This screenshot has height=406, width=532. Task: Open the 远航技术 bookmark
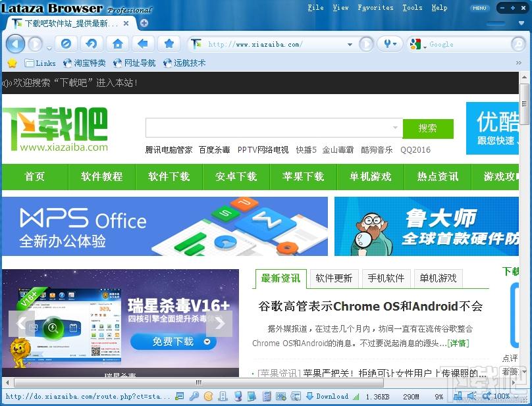[x=184, y=63]
